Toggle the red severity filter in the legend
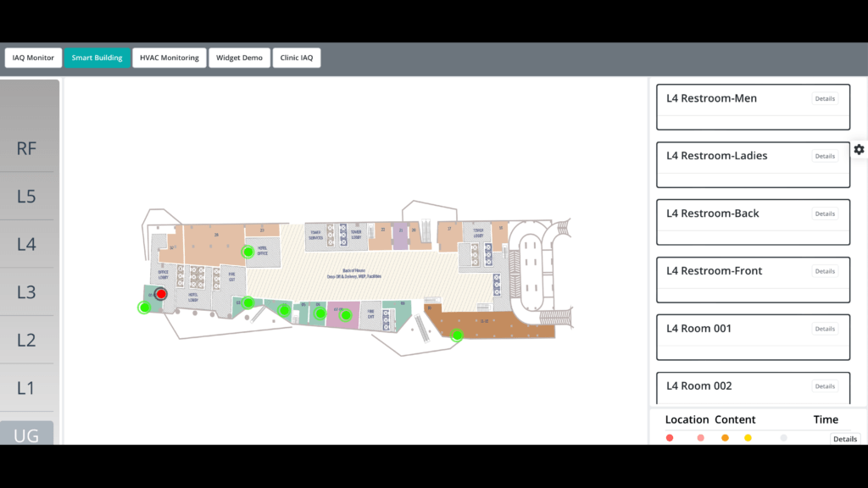Image resolution: width=868 pixels, height=488 pixels. point(670,438)
